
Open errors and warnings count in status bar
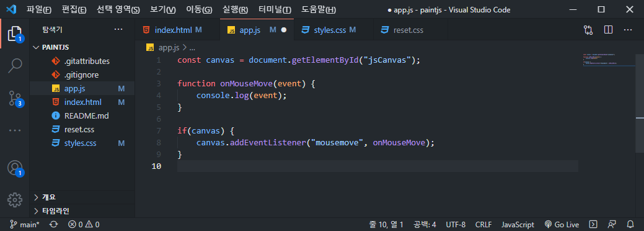(x=84, y=224)
